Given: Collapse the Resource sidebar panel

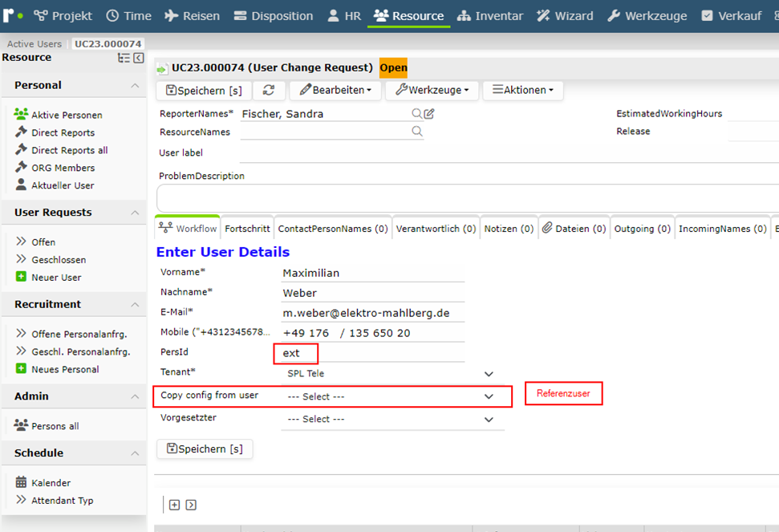Looking at the screenshot, I should (x=139, y=58).
